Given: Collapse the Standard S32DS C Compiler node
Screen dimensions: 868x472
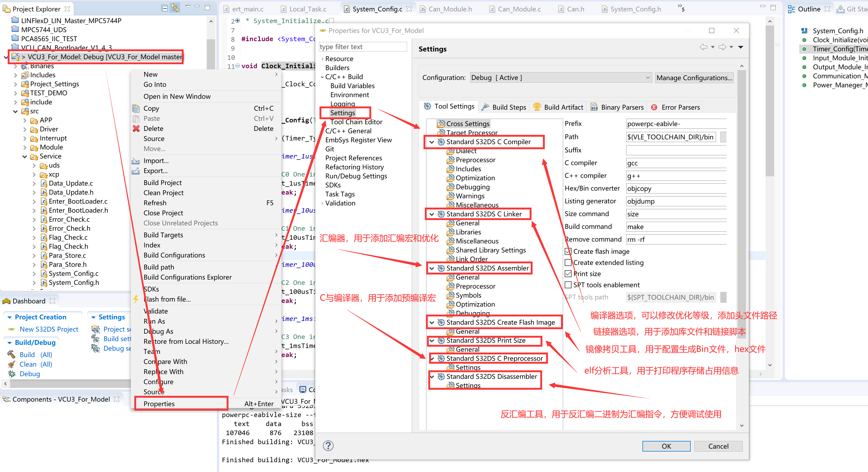Looking at the screenshot, I should click(432, 142).
